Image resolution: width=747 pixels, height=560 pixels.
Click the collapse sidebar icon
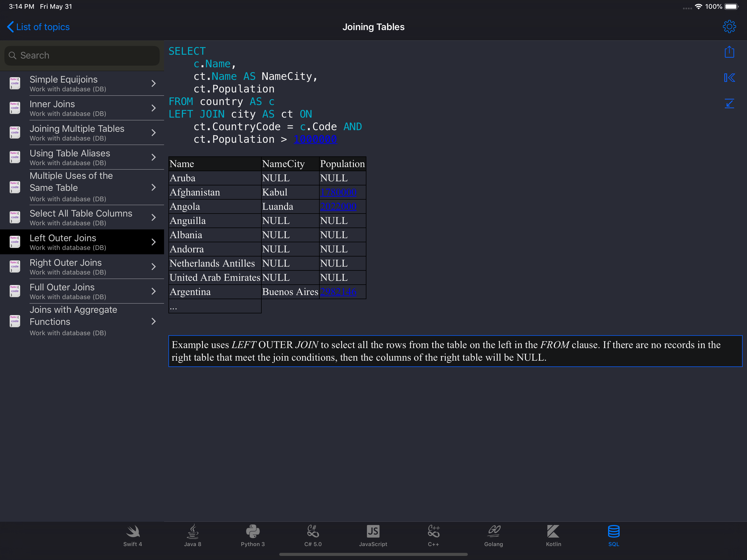729,78
